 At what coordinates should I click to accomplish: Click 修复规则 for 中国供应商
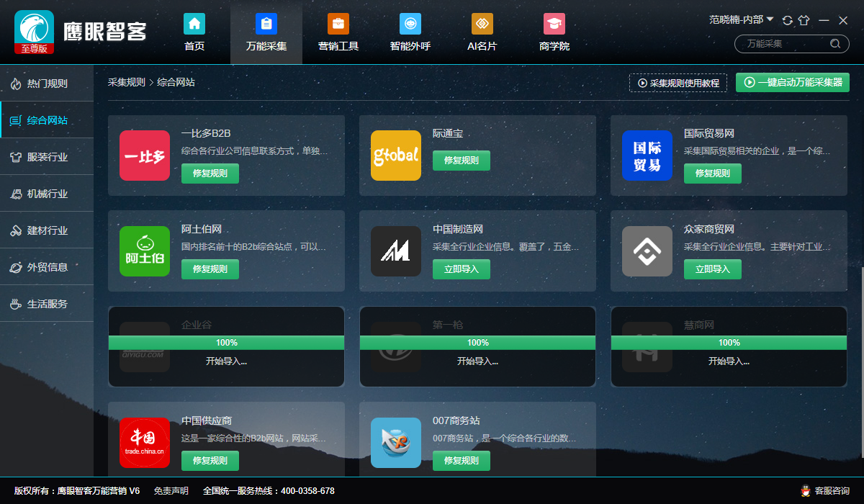(x=210, y=461)
